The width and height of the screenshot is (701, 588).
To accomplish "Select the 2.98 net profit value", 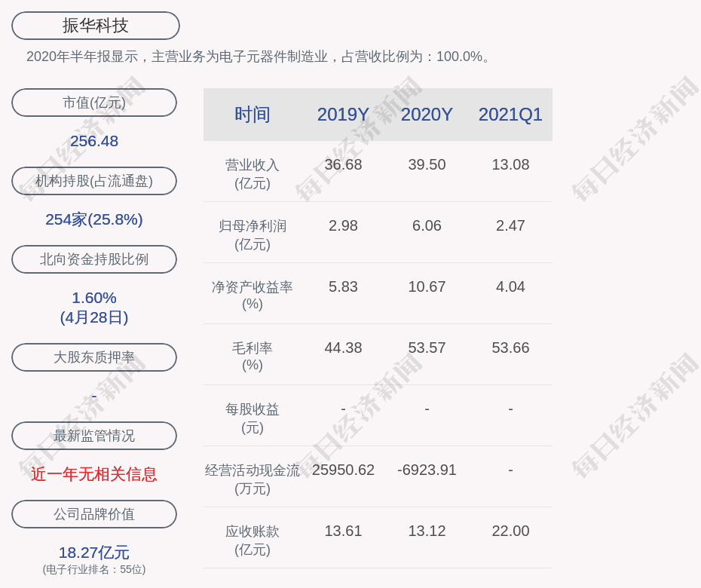I will click(344, 226).
